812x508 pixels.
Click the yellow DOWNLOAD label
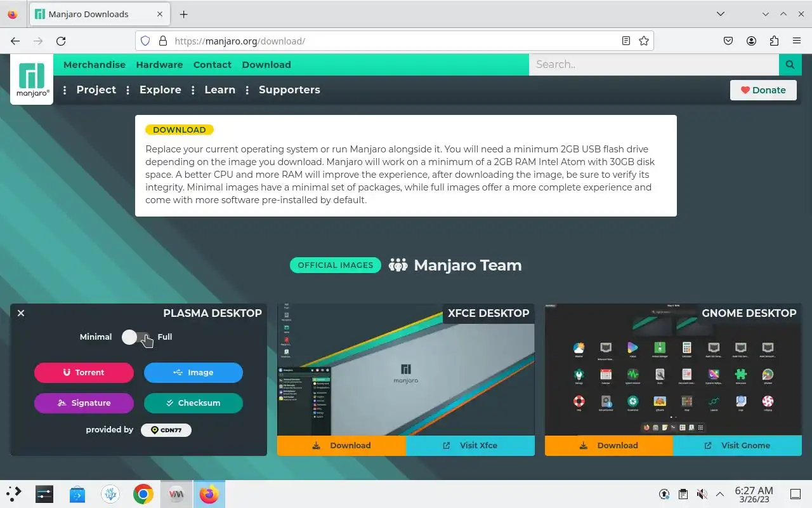180,130
